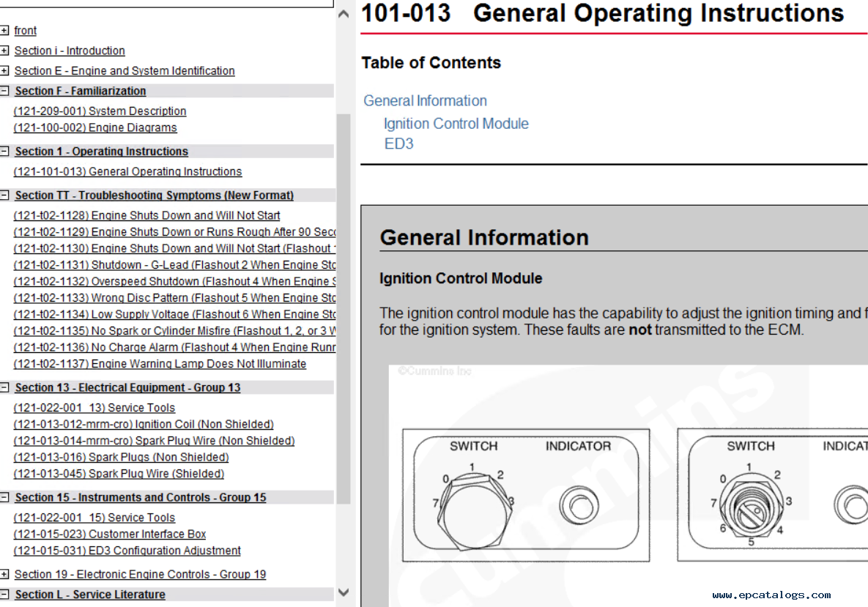Select Section L - Service Literature heading
Screen dimensions: 868x607
pyautogui.click(x=89, y=595)
